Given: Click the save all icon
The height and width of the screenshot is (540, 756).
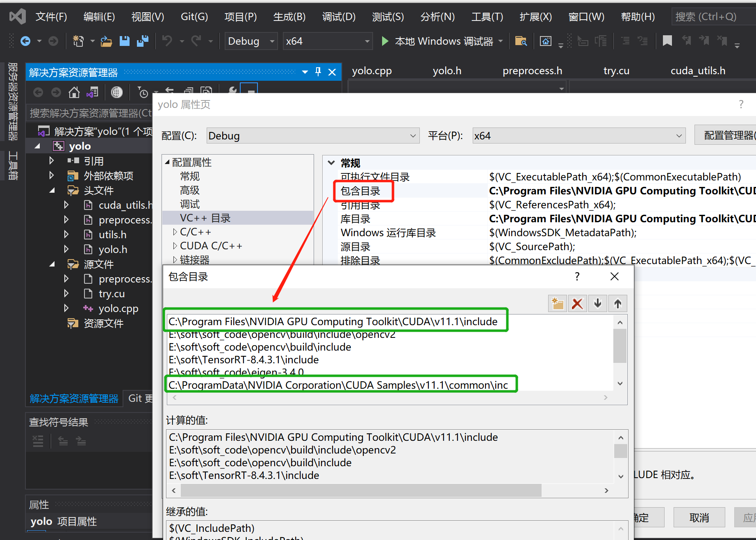Looking at the screenshot, I should pos(143,41).
